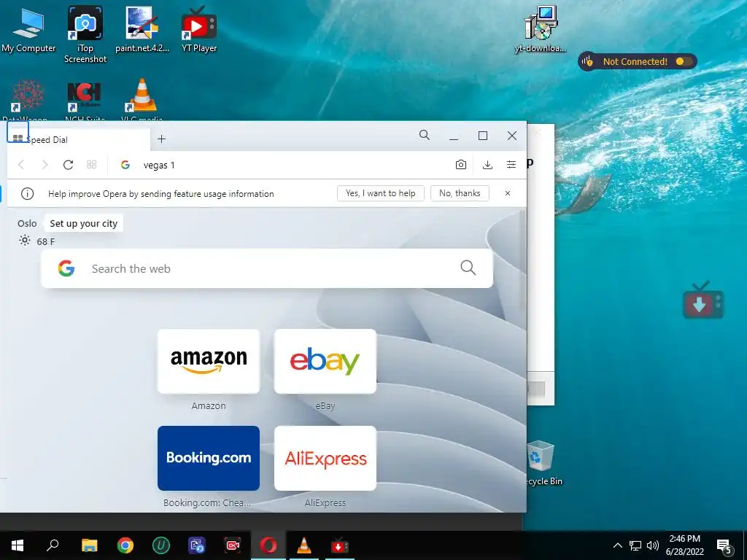
Task: Open the AliExpress speed dial tile
Action: pos(325,458)
